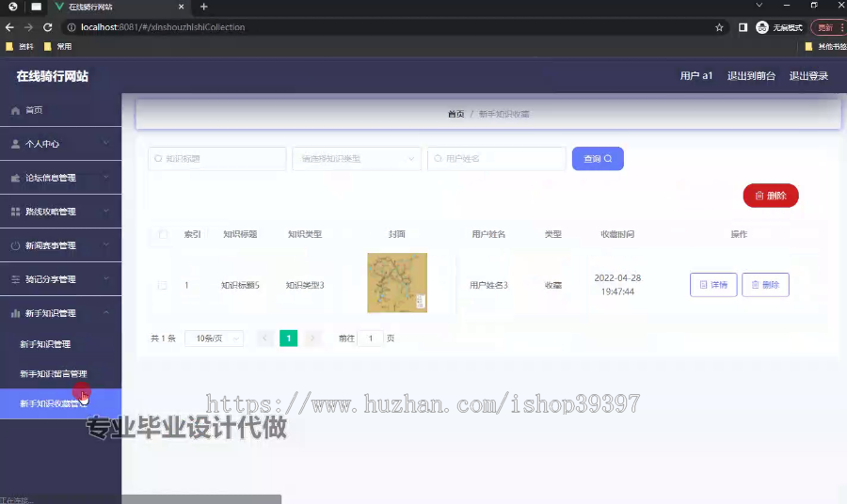Image resolution: width=847 pixels, height=504 pixels.
Task: Click the red 删除 batch delete button
Action: click(771, 196)
